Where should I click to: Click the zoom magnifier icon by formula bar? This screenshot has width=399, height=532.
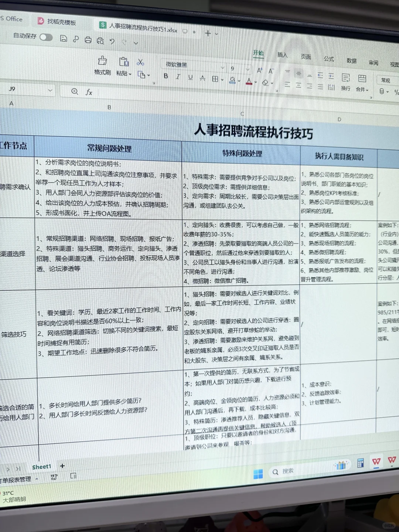[x=75, y=91]
